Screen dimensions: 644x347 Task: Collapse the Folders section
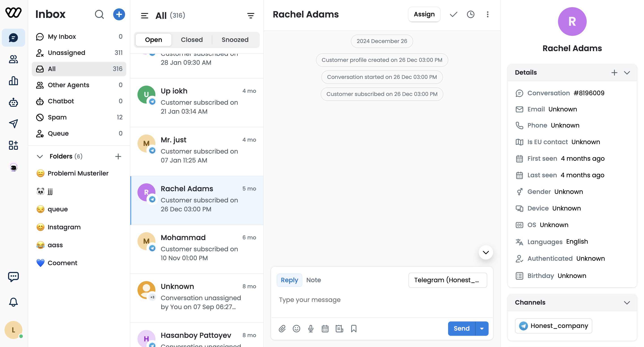tap(40, 156)
